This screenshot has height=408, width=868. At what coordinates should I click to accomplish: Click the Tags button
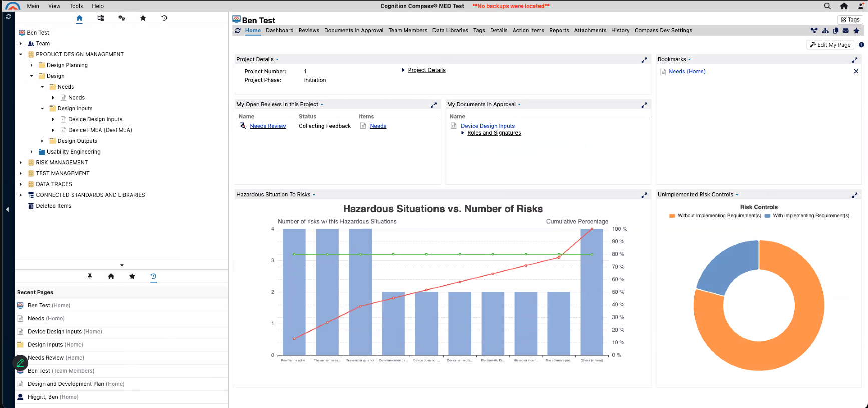click(850, 20)
